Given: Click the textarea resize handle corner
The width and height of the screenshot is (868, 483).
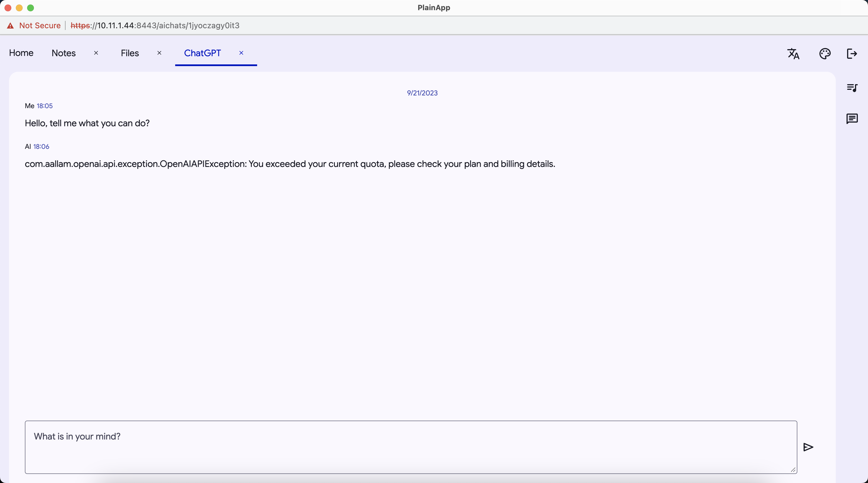Looking at the screenshot, I should (793, 470).
